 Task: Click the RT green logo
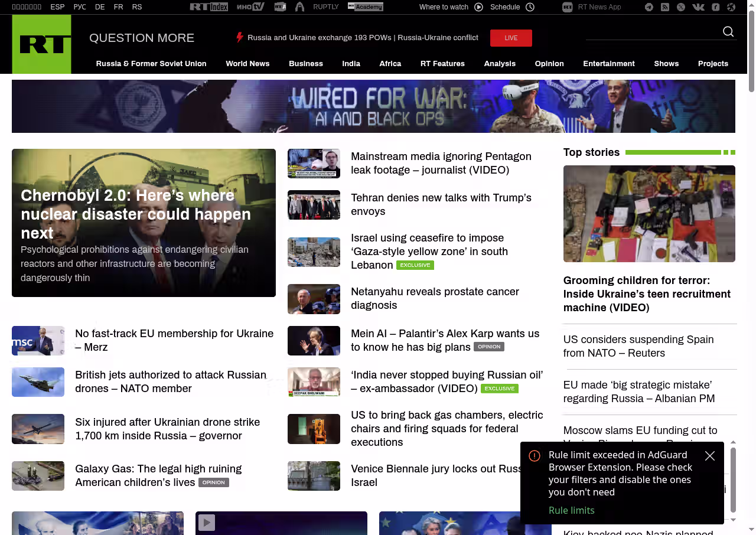pyautogui.click(x=41, y=44)
